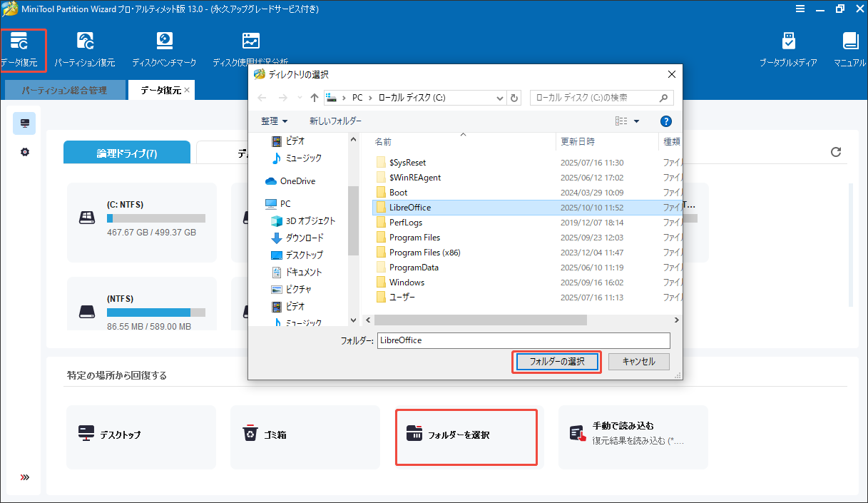Click the フォルダー name input field
This screenshot has width=868, height=503.
click(x=524, y=340)
